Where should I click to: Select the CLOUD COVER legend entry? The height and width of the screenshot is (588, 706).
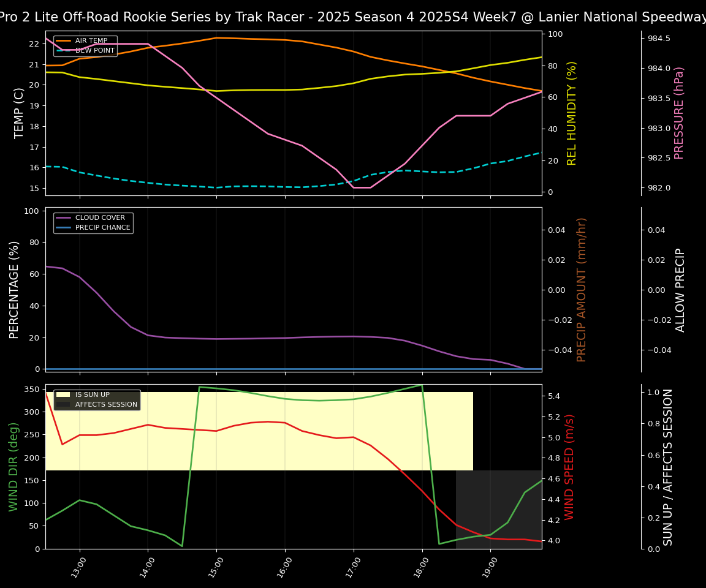100,218
